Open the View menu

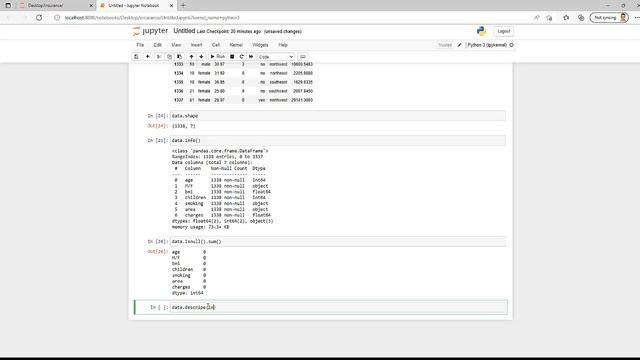coord(176,45)
